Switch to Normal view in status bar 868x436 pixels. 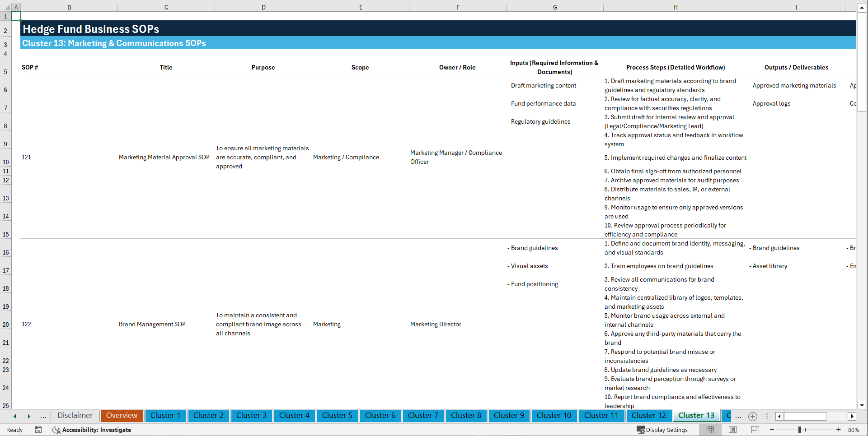710,430
